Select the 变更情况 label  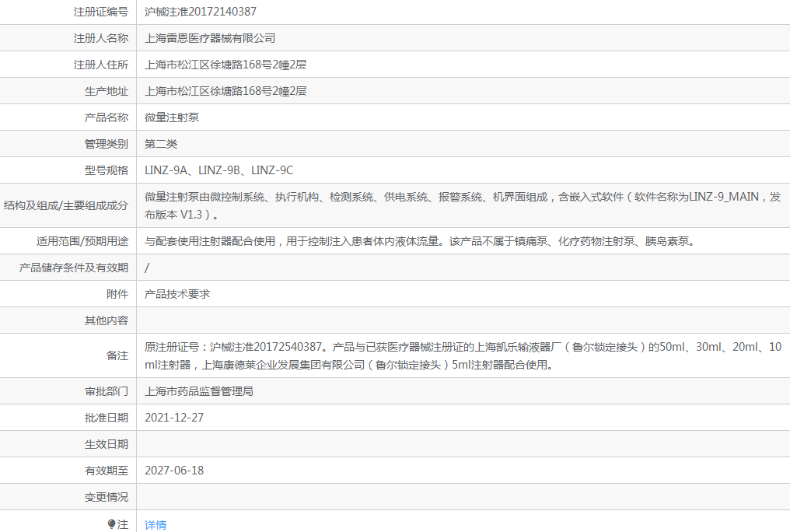[107, 497]
